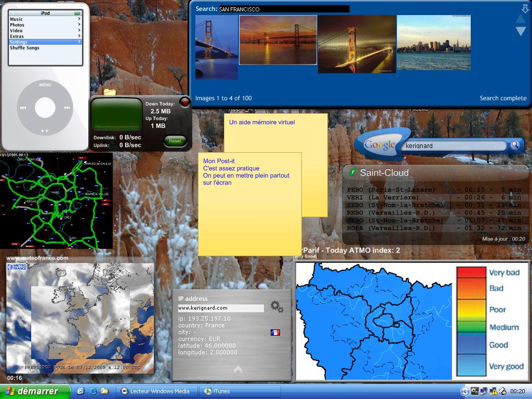The height and width of the screenshot is (399, 532).
Task: Click the red 'Very bad' legend color
Action: click(471, 273)
